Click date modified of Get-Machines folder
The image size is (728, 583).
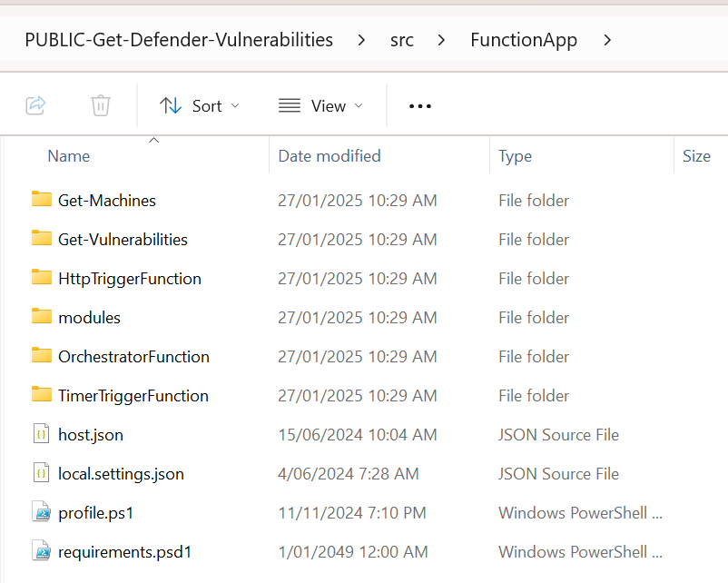tap(358, 201)
